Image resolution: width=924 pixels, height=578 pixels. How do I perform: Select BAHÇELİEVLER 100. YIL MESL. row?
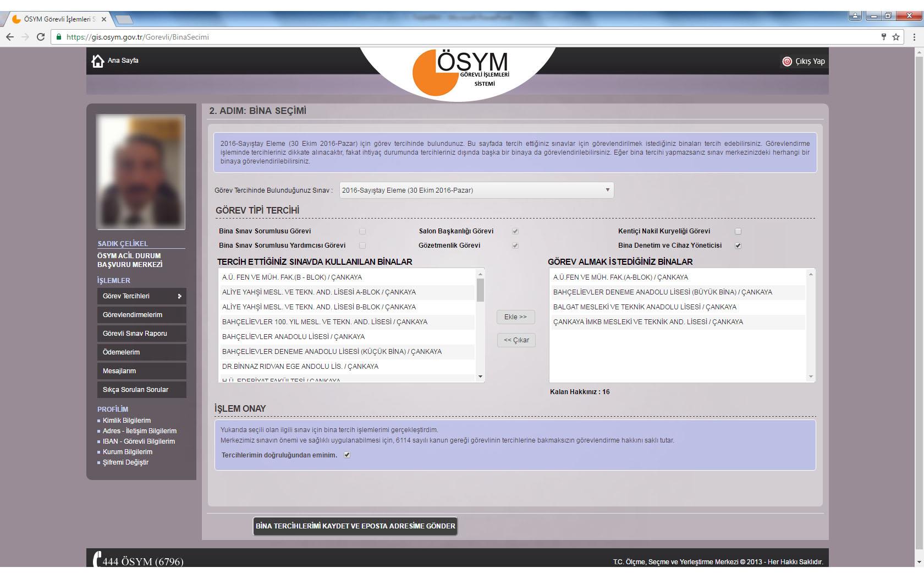[x=346, y=322]
